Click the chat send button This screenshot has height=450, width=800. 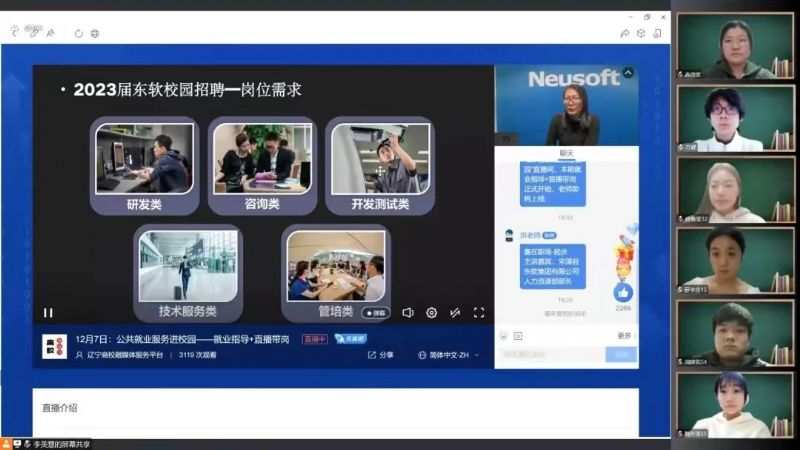pos(622,354)
